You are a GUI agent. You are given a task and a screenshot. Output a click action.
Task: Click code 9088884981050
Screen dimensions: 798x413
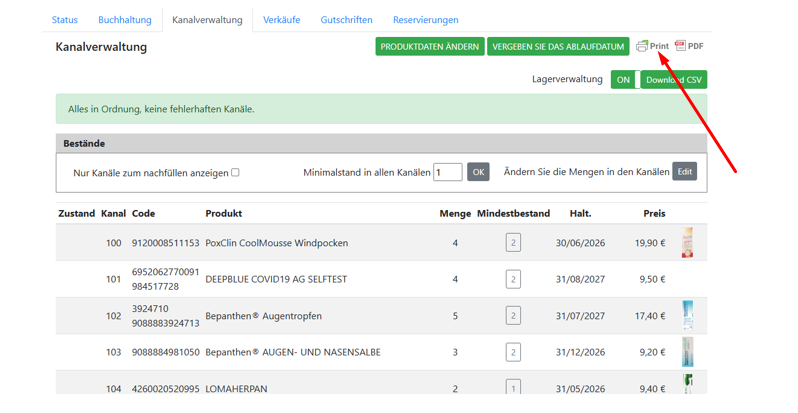165,352
